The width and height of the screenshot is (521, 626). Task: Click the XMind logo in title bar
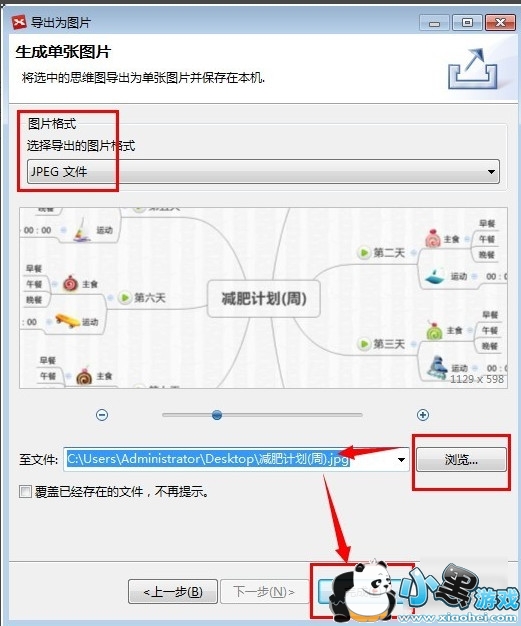pos(19,22)
